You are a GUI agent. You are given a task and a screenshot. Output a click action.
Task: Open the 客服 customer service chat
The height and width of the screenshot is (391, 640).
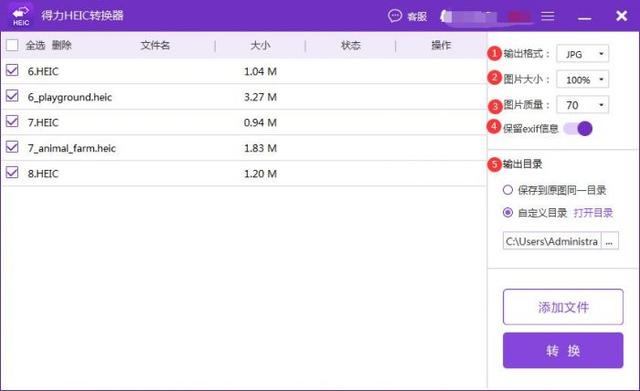pos(407,16)
